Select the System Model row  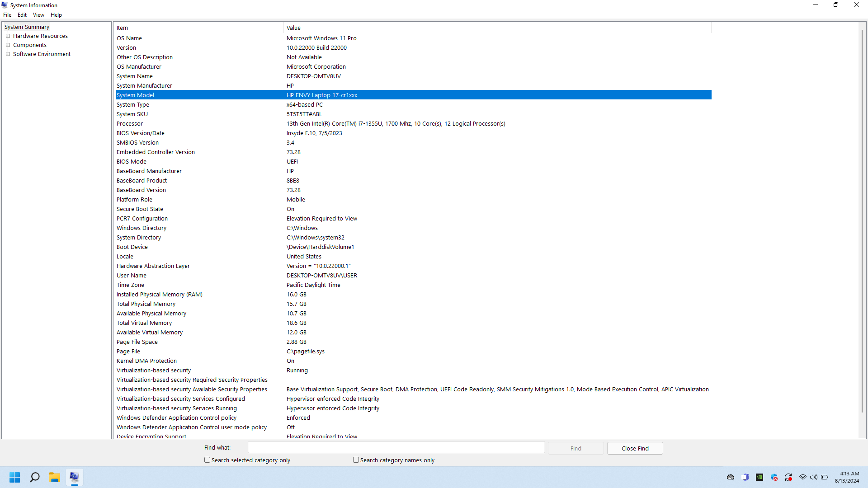(x=413, y=95)
